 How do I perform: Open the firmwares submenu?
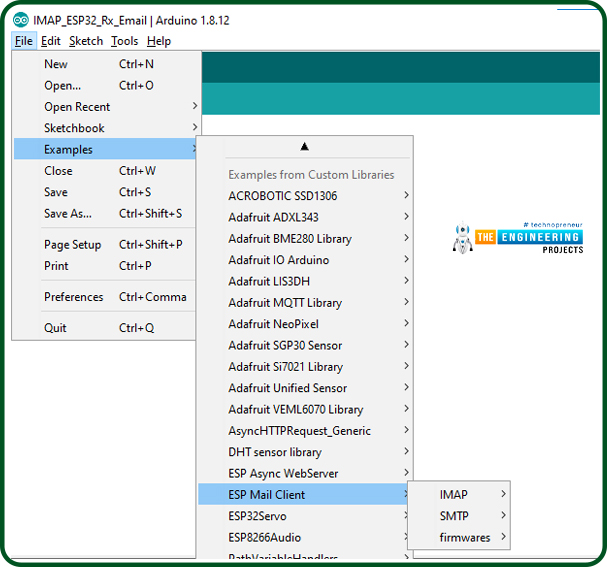[459, 537]
